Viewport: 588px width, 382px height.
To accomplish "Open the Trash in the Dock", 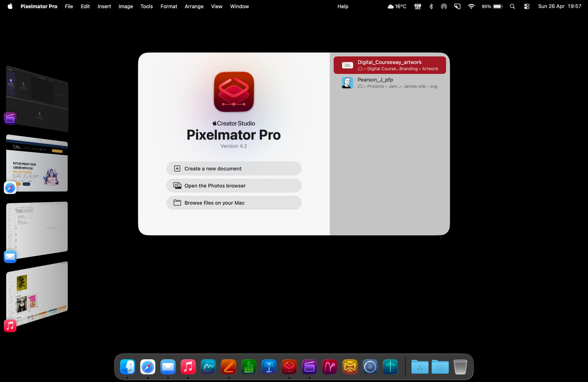I will [x=460, y=367].
